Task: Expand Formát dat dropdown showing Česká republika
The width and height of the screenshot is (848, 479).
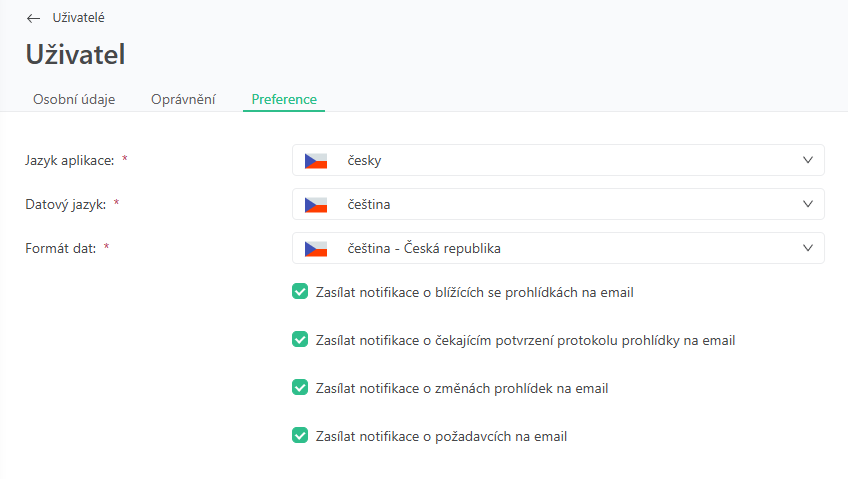Action: point(558,248)
